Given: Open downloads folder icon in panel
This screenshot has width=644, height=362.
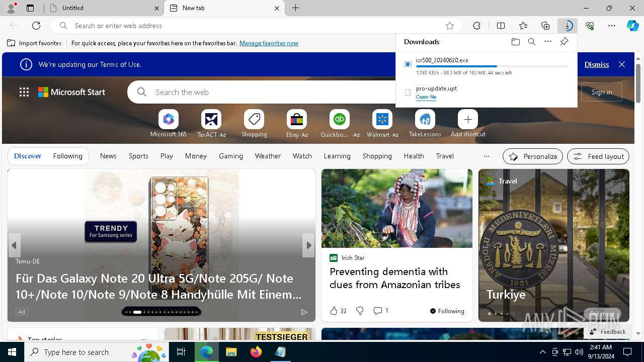Looking at the screenshot, I should [x=515, y=42].
